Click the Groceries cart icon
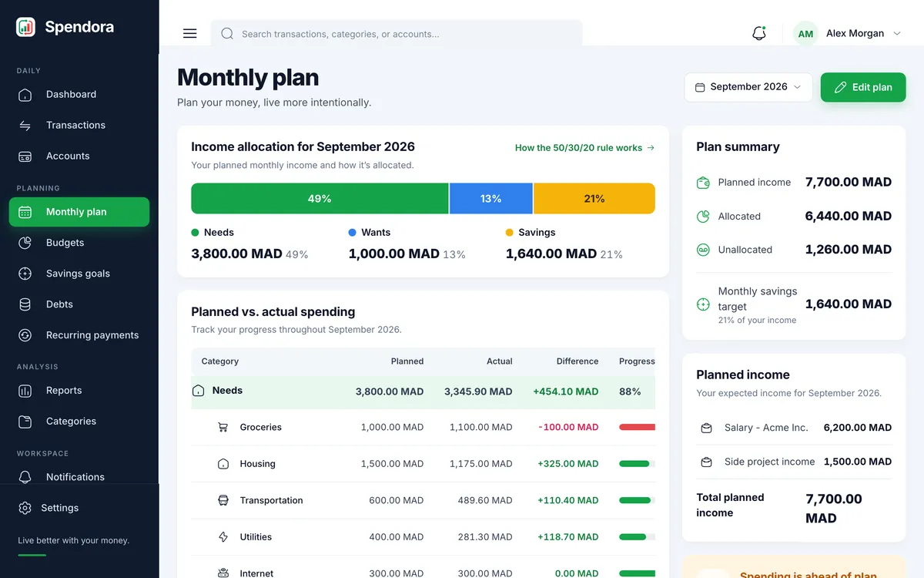Viewport: 924px width, 578px height. click(x=223, y=427)
